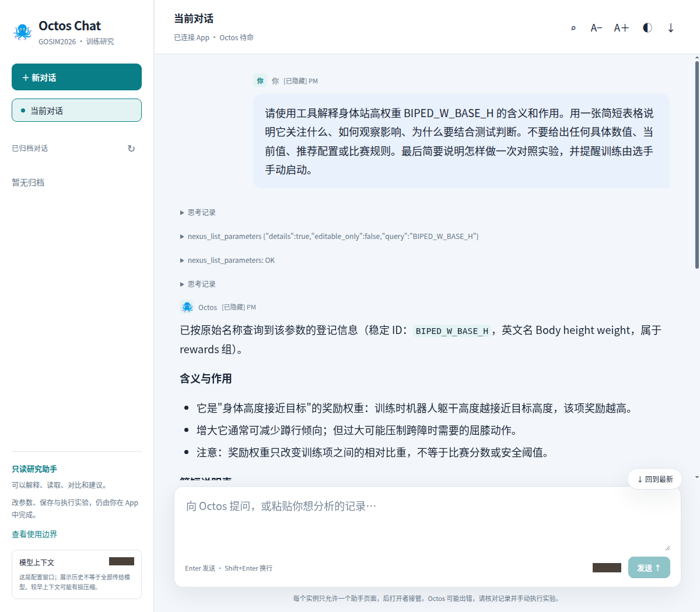The width and height of the screenshot is (700, 612).
Task: Expand nexus_list_parameters: OK result
Action: 228,260
